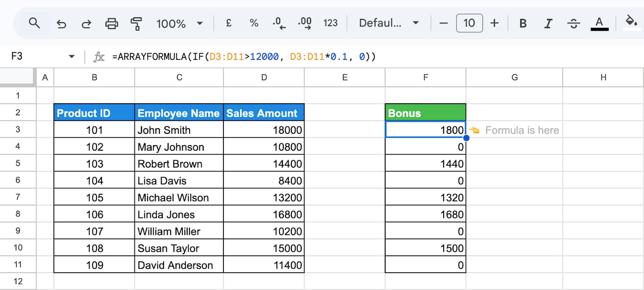Viewport: 644px width, 290px height.
Task: Click bonus cell showing 1440
Action: (x=426, y=163)
